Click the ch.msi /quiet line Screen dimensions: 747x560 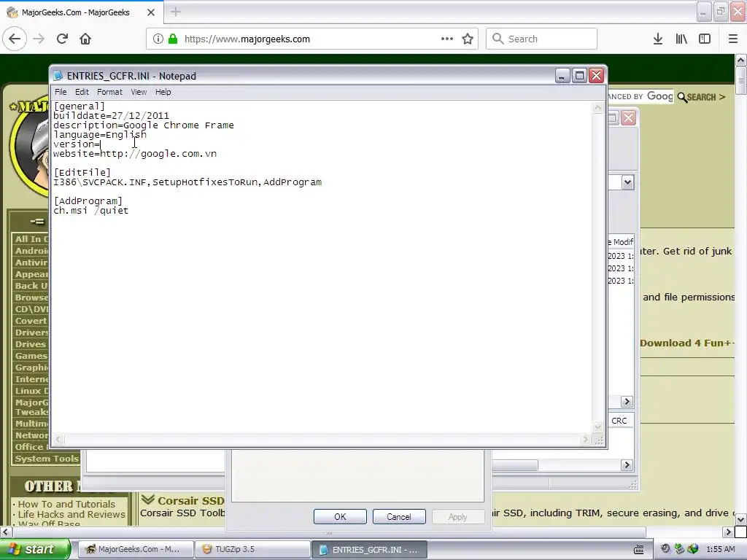click(x=90, y=211)
